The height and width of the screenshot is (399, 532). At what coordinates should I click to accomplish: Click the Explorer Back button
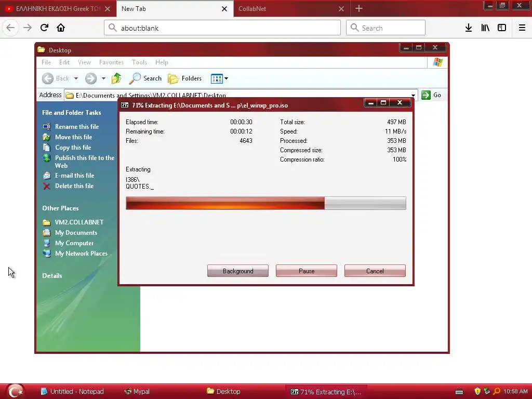[x=56, y=78]
